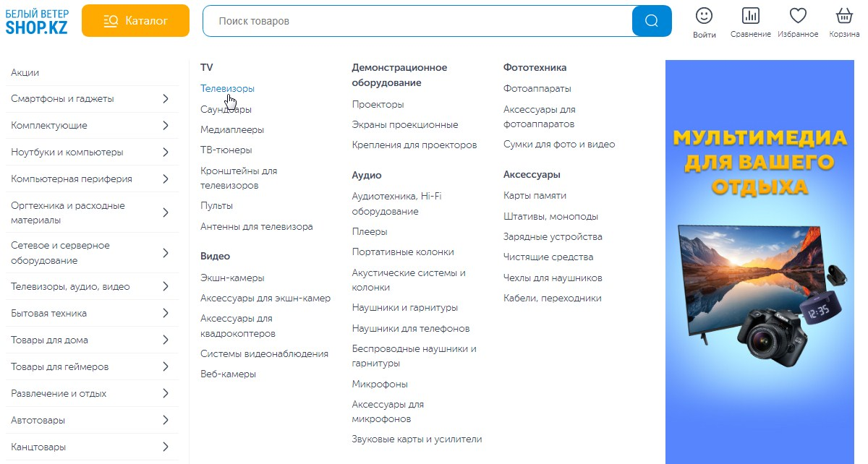This screenshot has height=464, width=868.
Task: Select Ноутбуки и компьютеры menu item
Action: (67, 152)
